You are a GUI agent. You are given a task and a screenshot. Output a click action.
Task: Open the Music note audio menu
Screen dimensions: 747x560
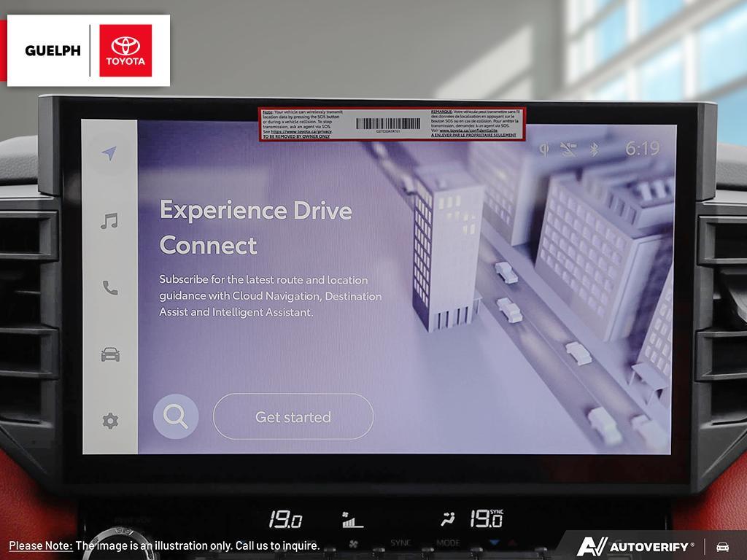[109, 220]
